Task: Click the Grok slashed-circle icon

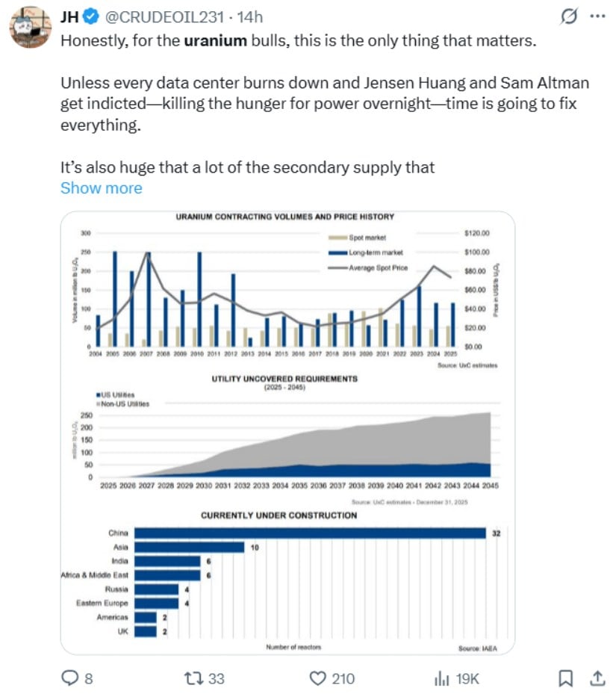Action: click(x=568, y=16)
